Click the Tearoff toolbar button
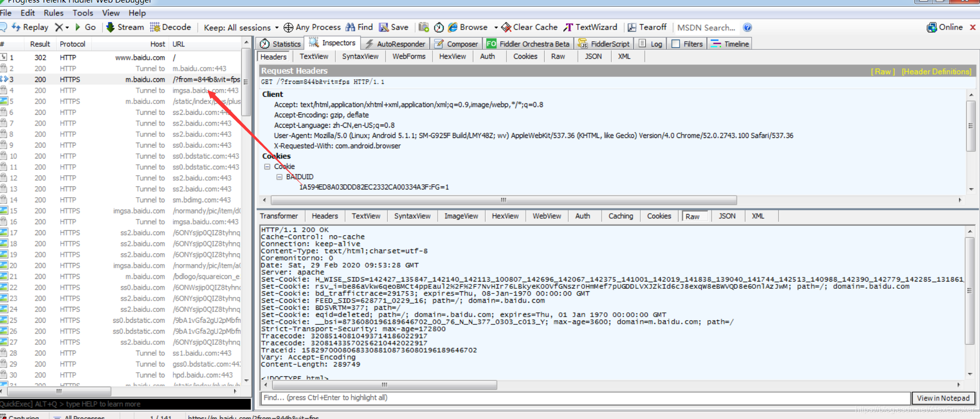This screenshot has width=980, height=419. [647, 27]
